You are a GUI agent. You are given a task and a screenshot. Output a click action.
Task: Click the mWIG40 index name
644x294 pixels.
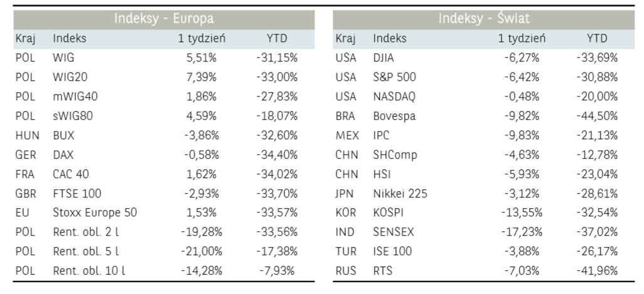pos(75,97)
